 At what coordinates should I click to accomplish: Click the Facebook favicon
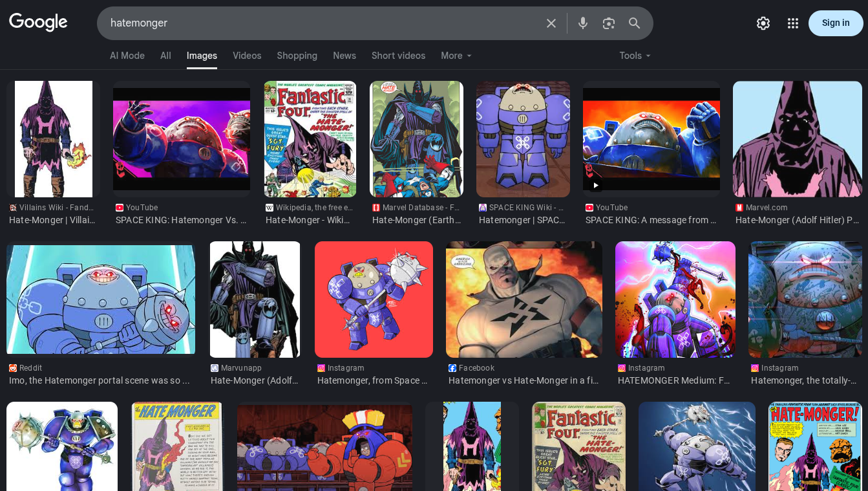pyautogui.click(x=452, y=368)
